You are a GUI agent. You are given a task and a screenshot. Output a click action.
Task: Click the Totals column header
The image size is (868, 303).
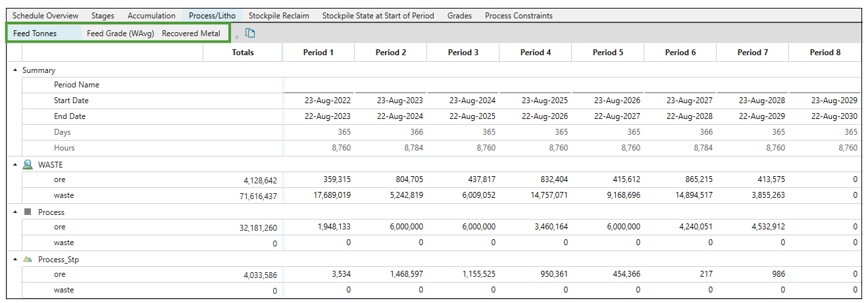pos(243,53)
